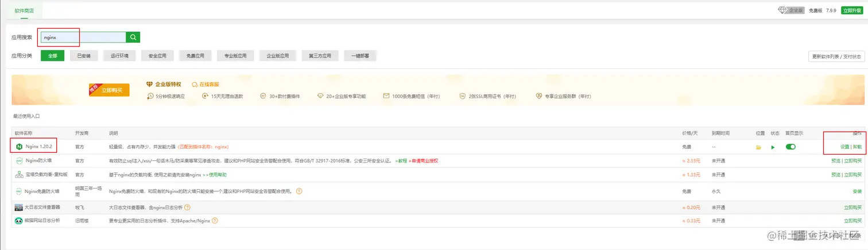Click the 专享企业服务群 icon
The height and width of the screenshot is (250, 868).
click(538, 96)
